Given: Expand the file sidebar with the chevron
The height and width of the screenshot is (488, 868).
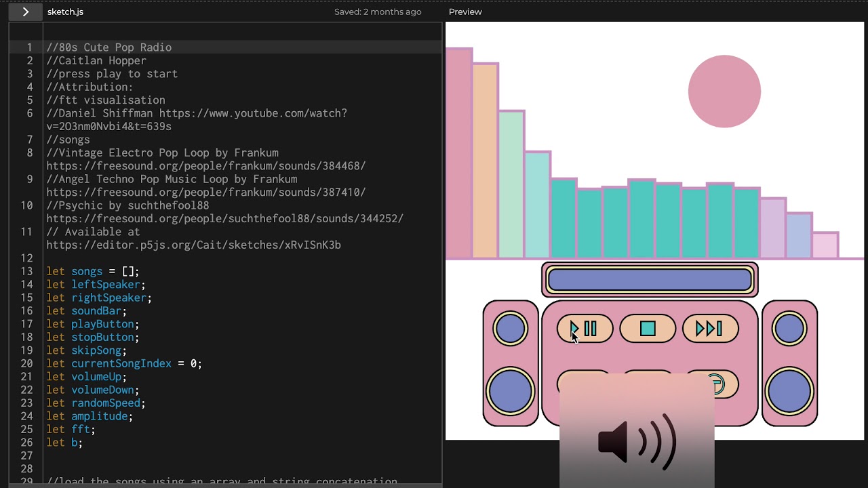Looking at the screenshot, I should point(26,12).
